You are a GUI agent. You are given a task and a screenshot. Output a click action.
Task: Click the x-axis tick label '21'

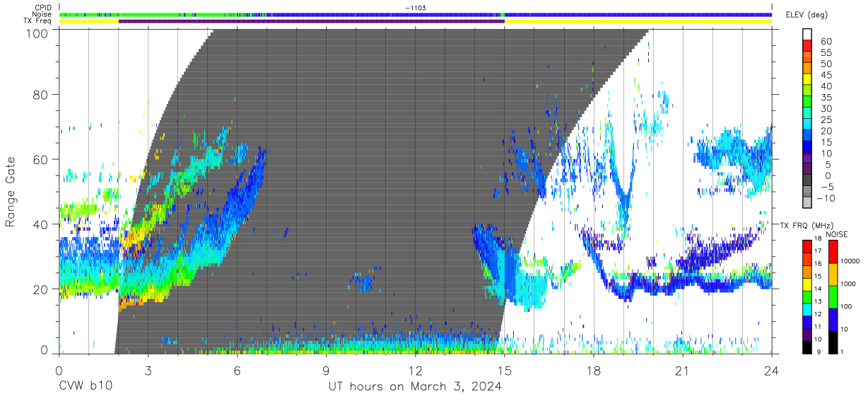coord(683,371)
